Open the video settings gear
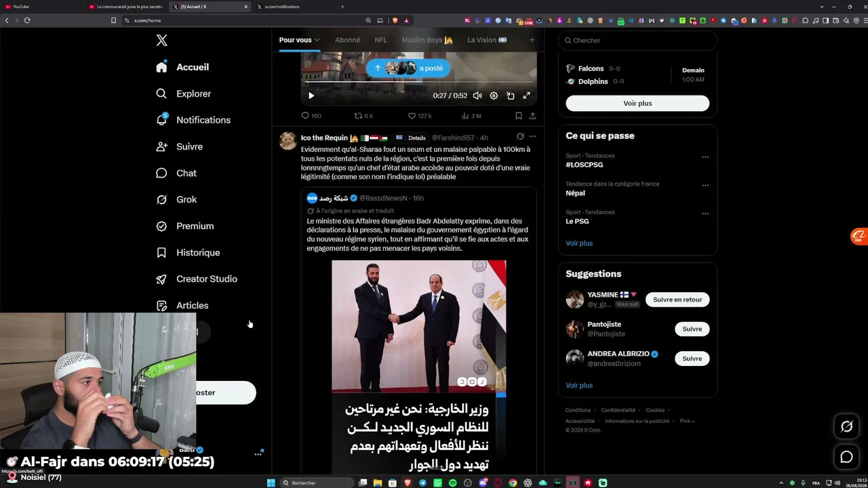The width and height of the screenshot is (868, 488). pyautogui.click(x=494, y=96)
